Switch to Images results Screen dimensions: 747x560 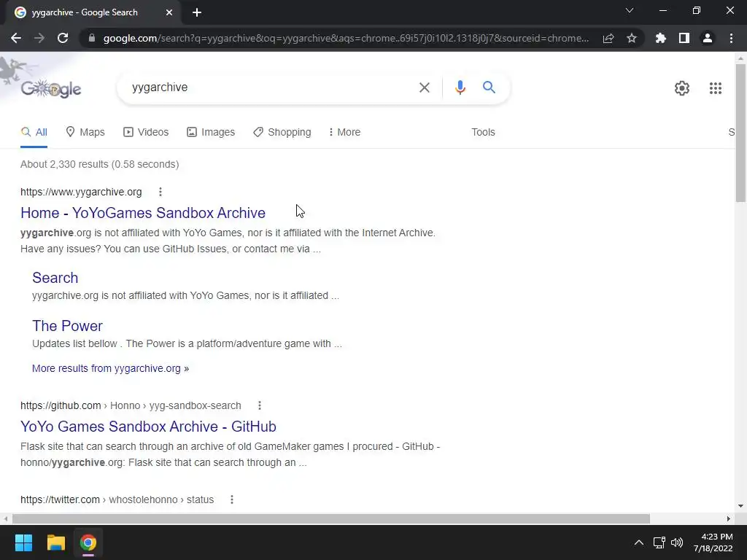click(211, 133)
